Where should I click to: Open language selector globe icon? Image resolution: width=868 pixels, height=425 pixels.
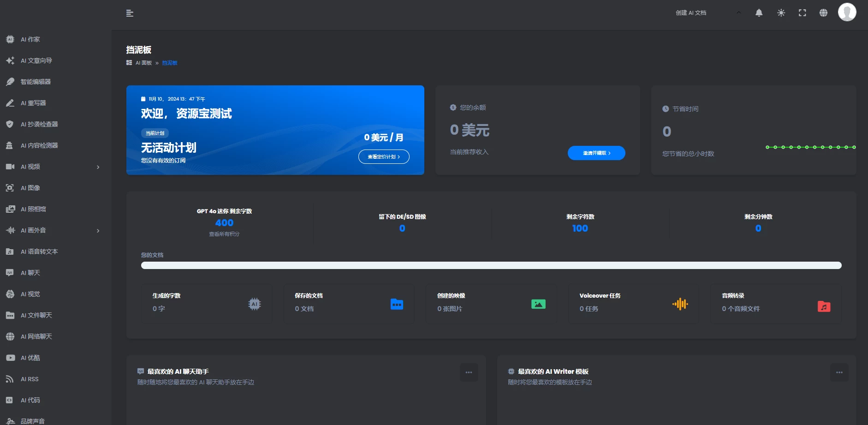click(823, 13)
